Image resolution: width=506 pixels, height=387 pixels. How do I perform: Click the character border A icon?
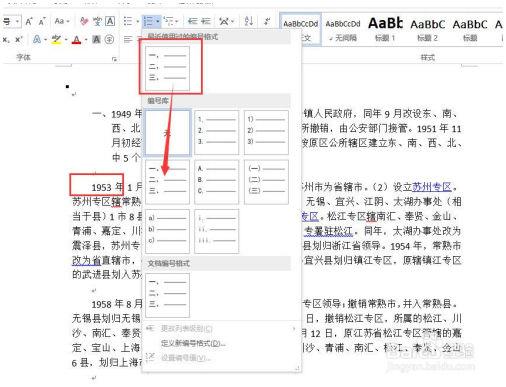(x=110, y=22)
